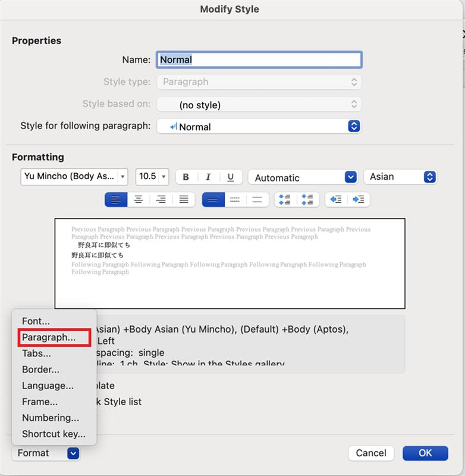The height and width of the screenshot is (476, 465).
Task: Choose Frame... from Format menu
Action: 54,402
